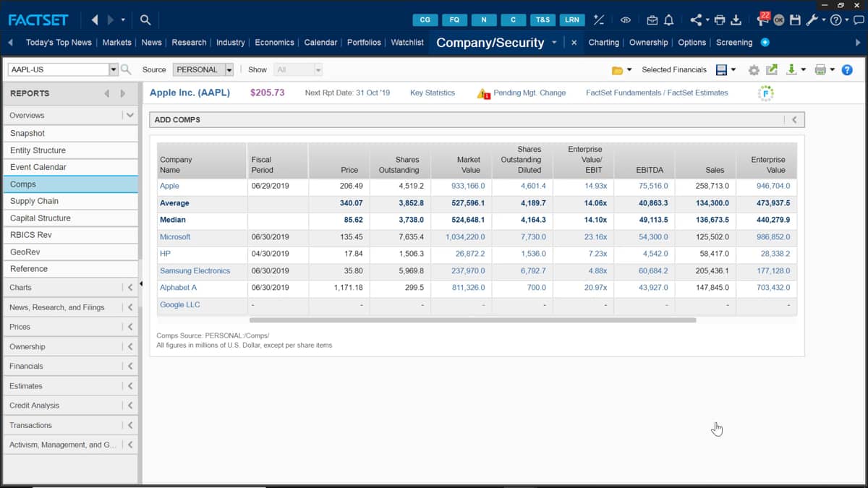Open the top bar search magnifier
The image size is (868, 488).
tap(145, 20)
